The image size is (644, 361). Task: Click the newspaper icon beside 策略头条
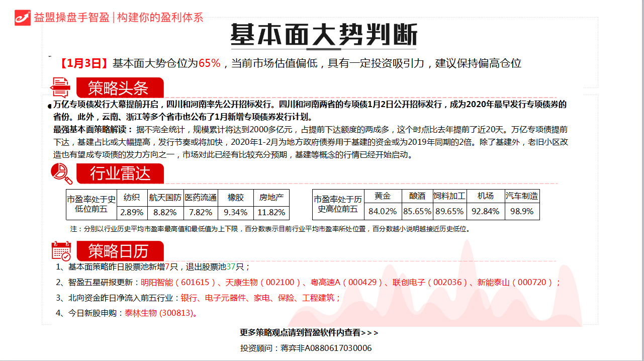[60, 88]
